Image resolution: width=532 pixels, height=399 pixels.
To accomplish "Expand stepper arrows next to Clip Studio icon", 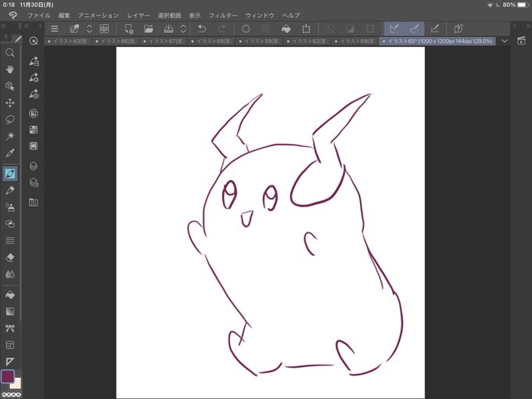I will (x=89, y=29).
